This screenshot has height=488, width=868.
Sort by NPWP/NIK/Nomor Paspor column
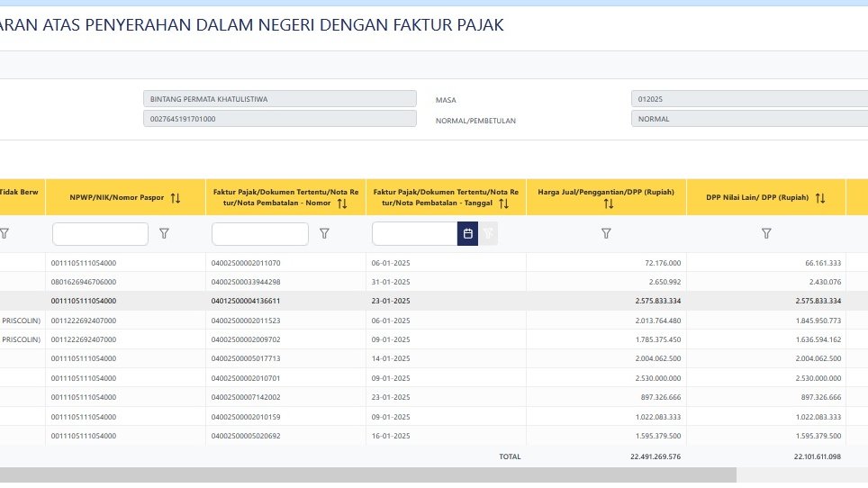[x=176, y=198]
